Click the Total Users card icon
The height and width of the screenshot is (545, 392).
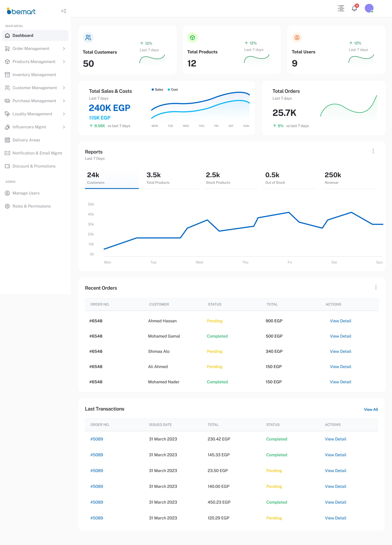point(297,38)
